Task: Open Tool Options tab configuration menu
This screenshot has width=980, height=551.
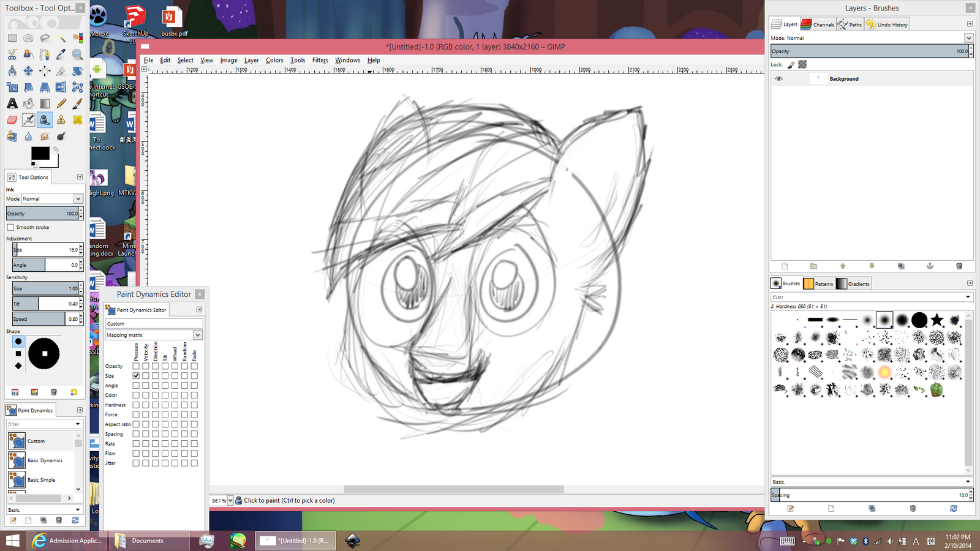Action: [80, 177]
